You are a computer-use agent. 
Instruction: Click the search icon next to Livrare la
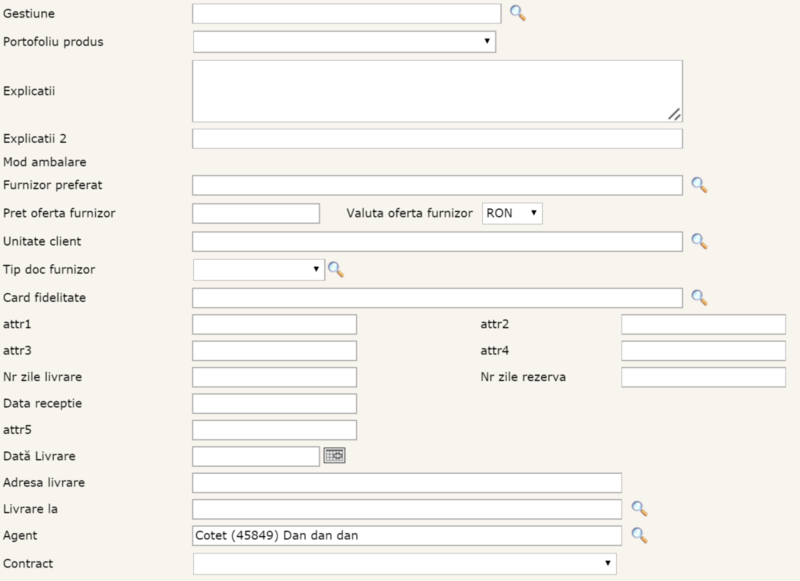click(x=639, y=508)
